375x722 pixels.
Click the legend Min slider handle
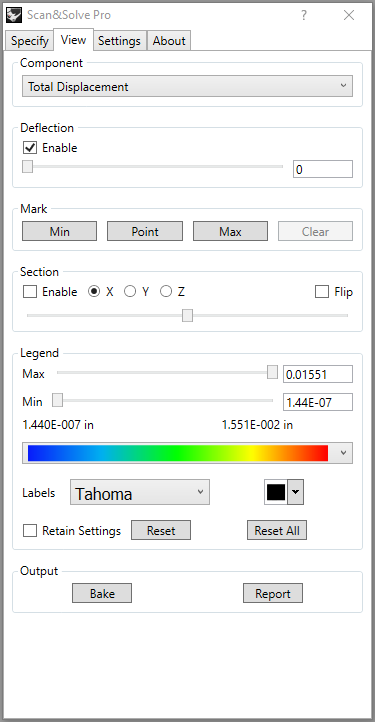click(57, 401)
